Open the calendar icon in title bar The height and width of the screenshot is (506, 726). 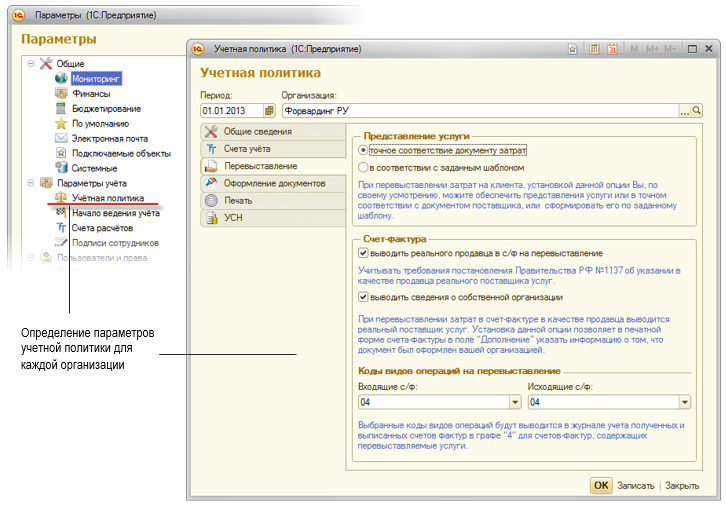[x=612, y=49]
